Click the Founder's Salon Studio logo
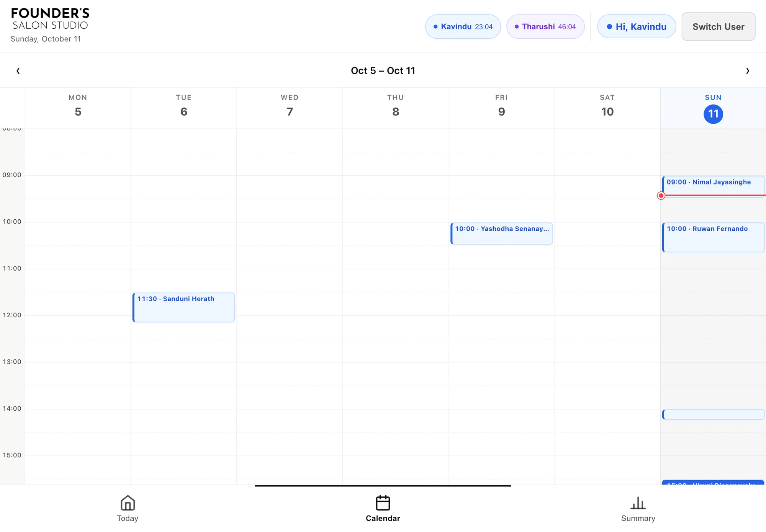Viewport: 766px width, 532px height. (x=50, y=19)
